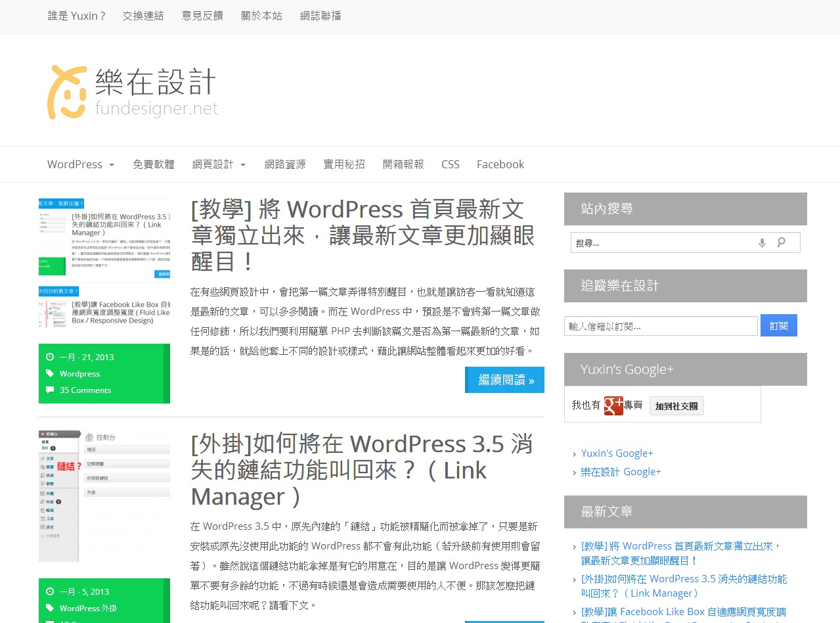Open 樂在設計 Google+ sidebar link

click(x=621, y=472)
